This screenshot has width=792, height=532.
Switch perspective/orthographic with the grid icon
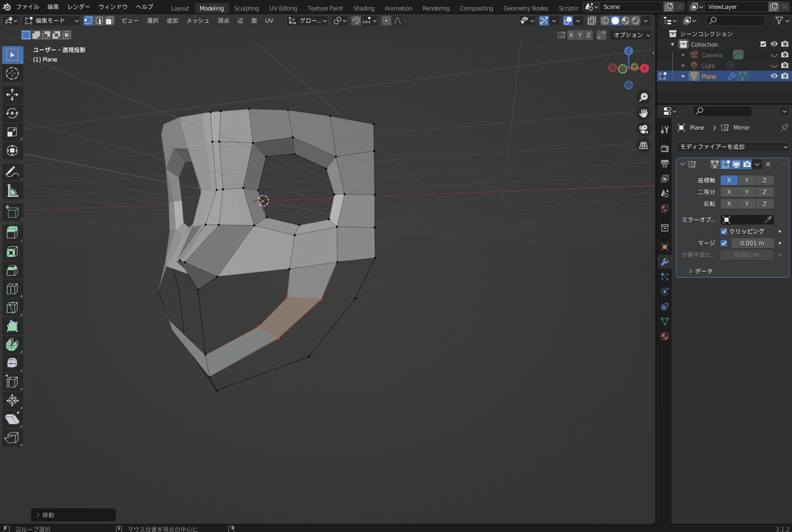643,145
